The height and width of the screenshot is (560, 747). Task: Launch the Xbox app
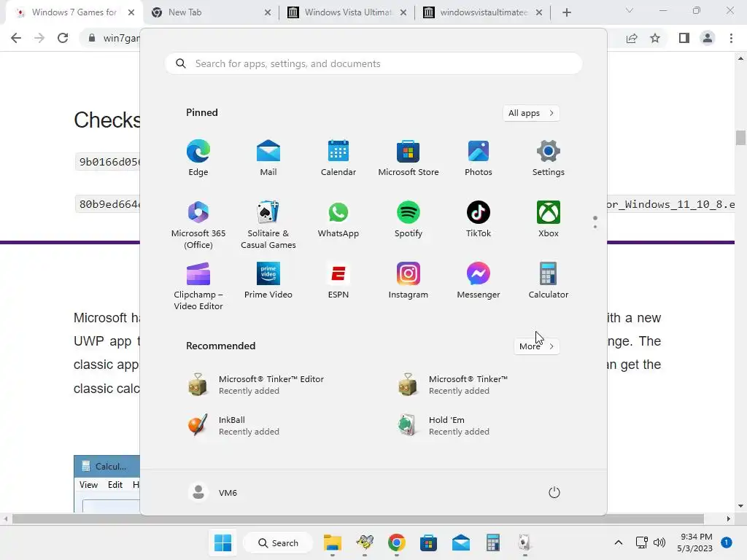pos(549,219)
